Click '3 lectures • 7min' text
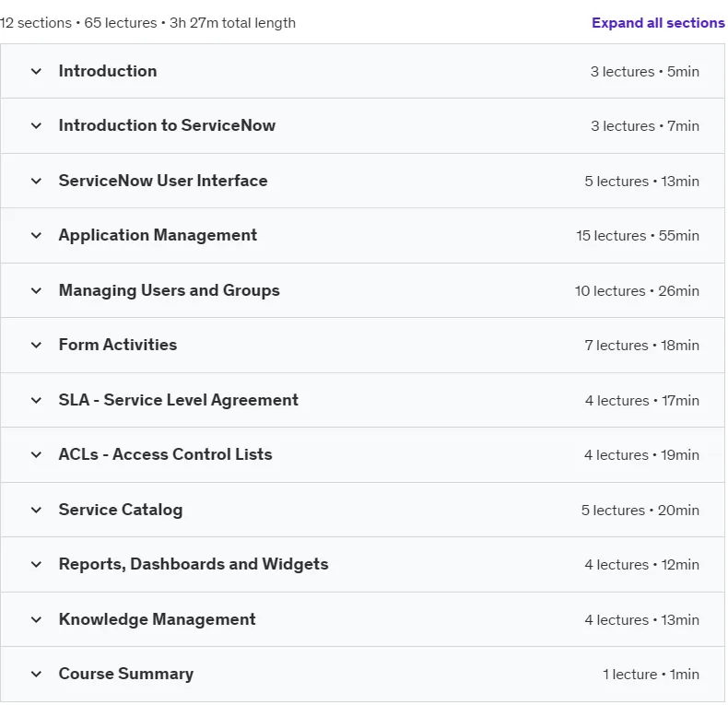Screen dimensions: 728x705 (644, 126)
